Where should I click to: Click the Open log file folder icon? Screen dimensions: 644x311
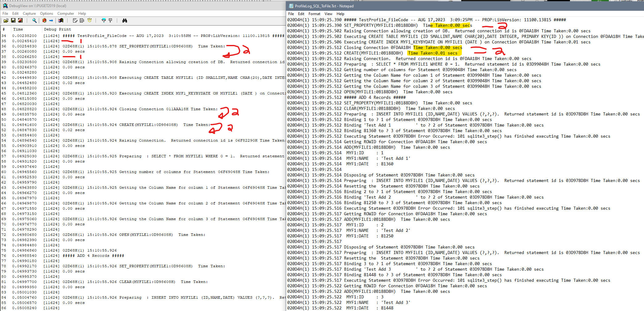pyautogui.click(x=6, y=21)
